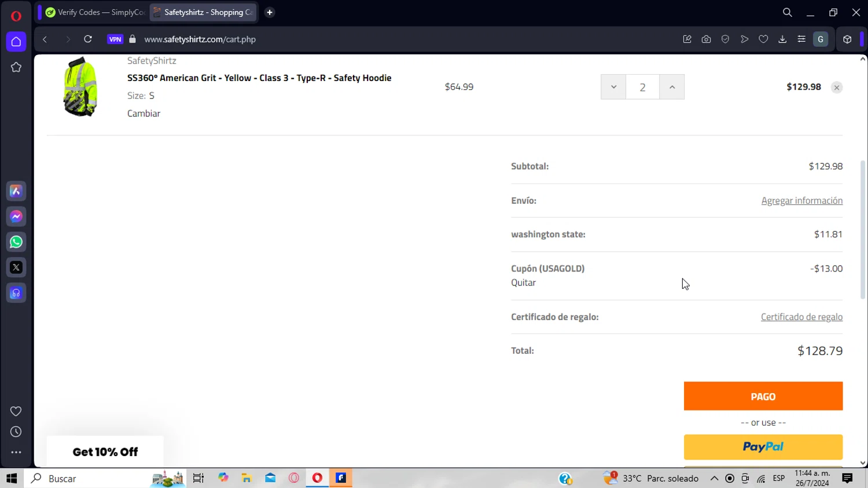The image size is (868, 488).
Task: View site security lock info
Action: point(133,39)
